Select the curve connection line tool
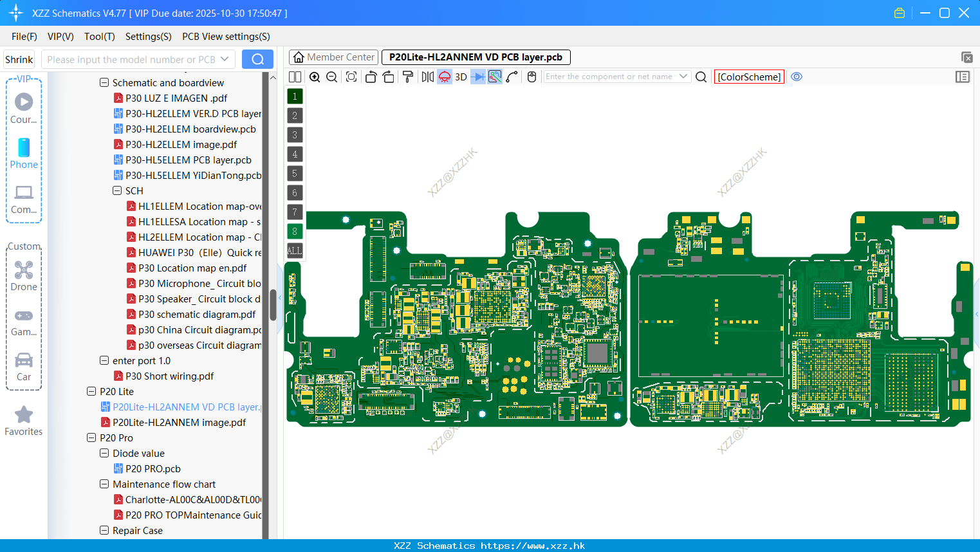The width and height of the screenshot is (980, 552). point(512,77)
